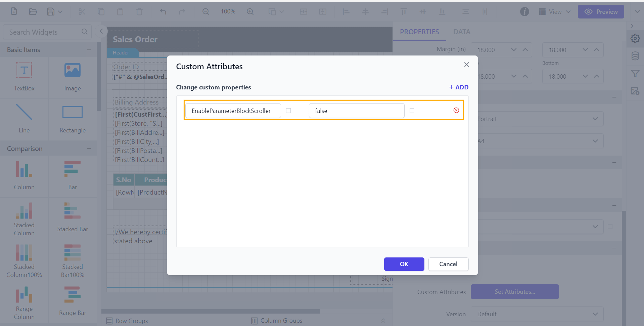The height and width of the screenshot is (326, 644).
Task: Click the align left toolbar icon
Action: pos(346,11)
